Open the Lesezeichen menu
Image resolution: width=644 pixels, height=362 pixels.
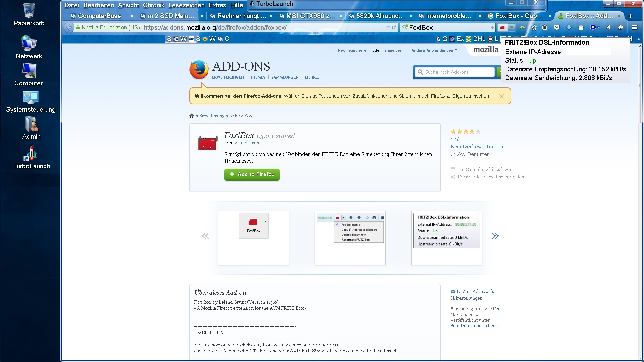[186, 5]
